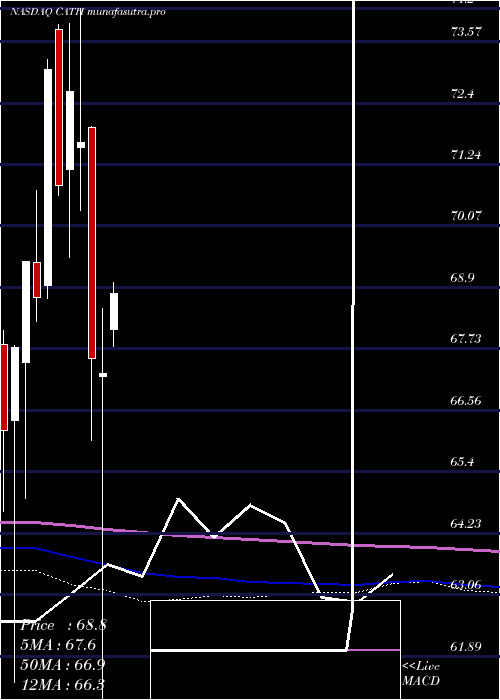Click the tallest white candlestick near 72

pyautogui.click(x=48, y=177)
